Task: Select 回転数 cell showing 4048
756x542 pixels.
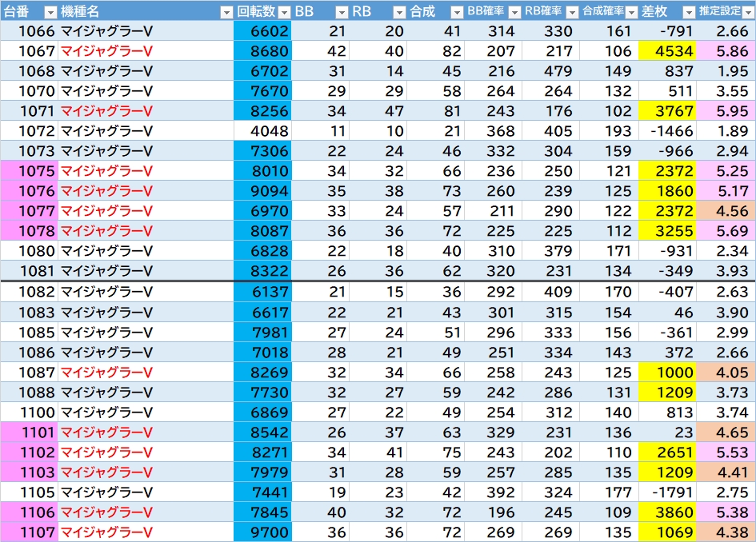Action: (262, 130)
